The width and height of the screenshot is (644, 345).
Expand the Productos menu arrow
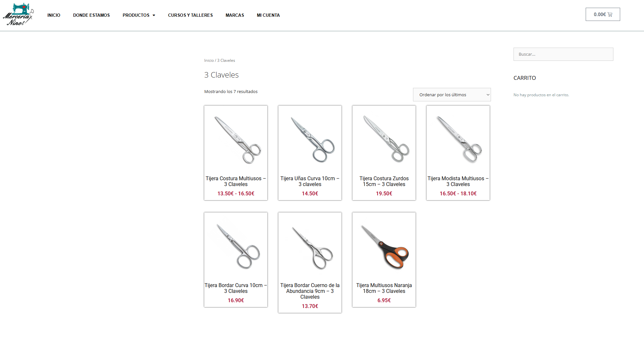pyautogui.click(x=154, y=15)
